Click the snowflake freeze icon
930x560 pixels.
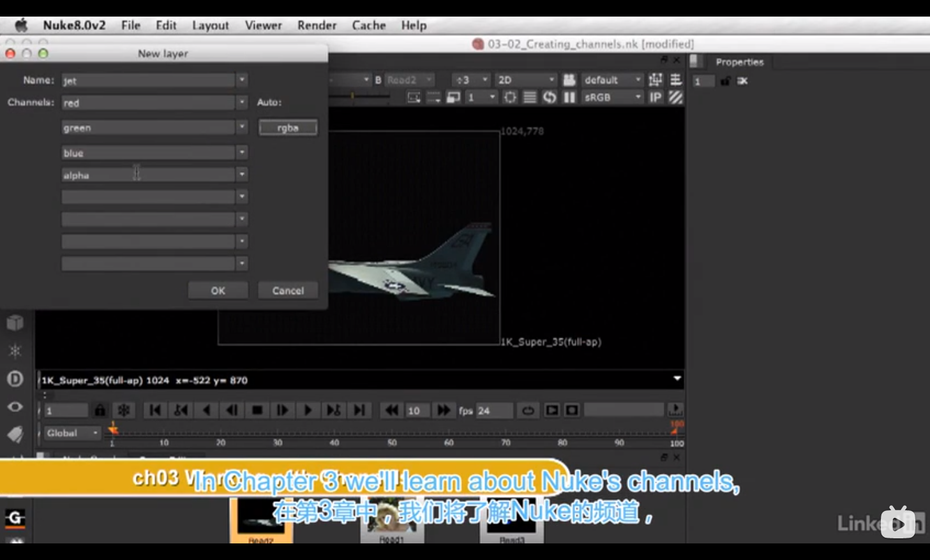pyautogui.click(x=124, y=410)
